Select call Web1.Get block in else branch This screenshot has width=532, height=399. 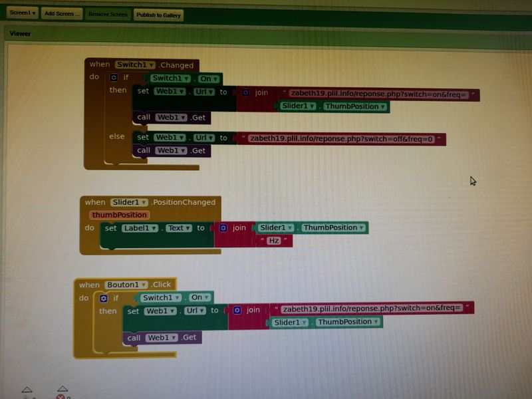[172, 151]
